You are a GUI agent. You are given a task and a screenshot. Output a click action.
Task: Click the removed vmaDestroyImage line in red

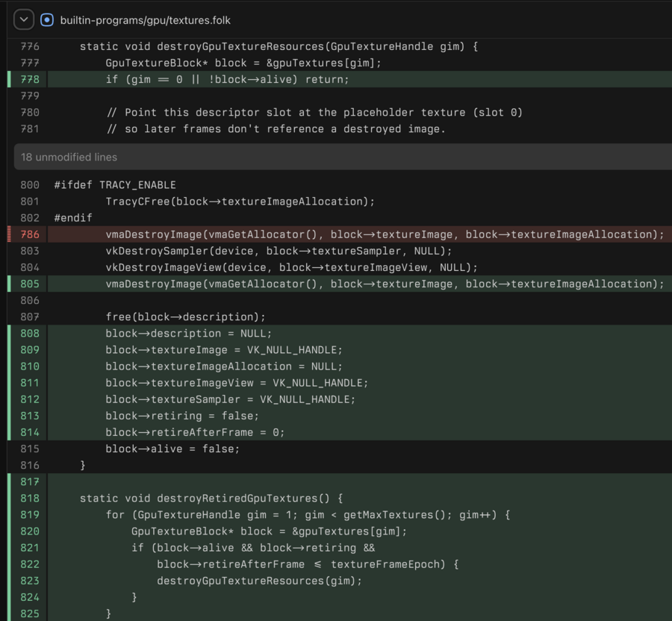[x=385, y=234]
